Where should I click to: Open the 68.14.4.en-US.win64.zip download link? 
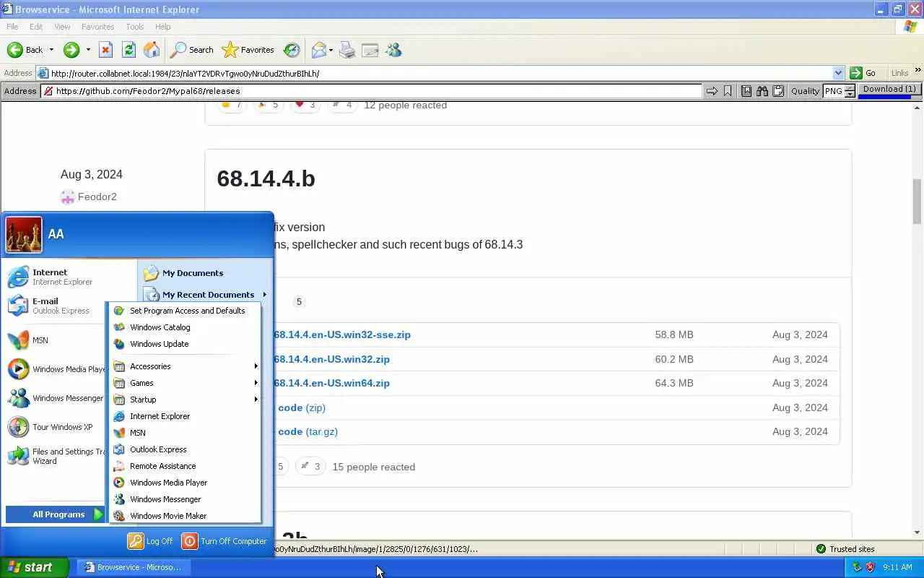[x=331, y=384]
